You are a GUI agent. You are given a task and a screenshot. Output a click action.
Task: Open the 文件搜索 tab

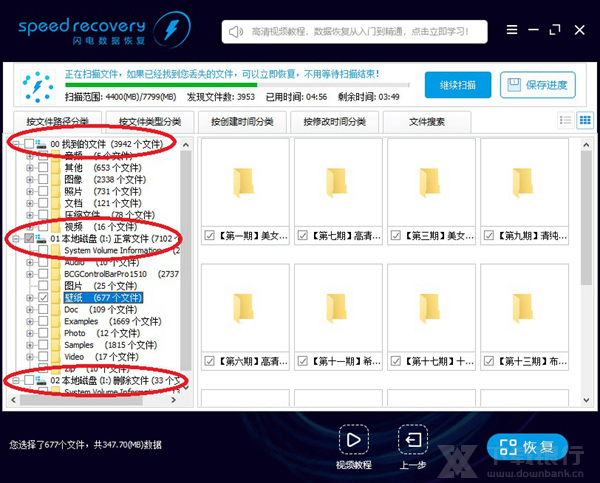click(427, 122)
